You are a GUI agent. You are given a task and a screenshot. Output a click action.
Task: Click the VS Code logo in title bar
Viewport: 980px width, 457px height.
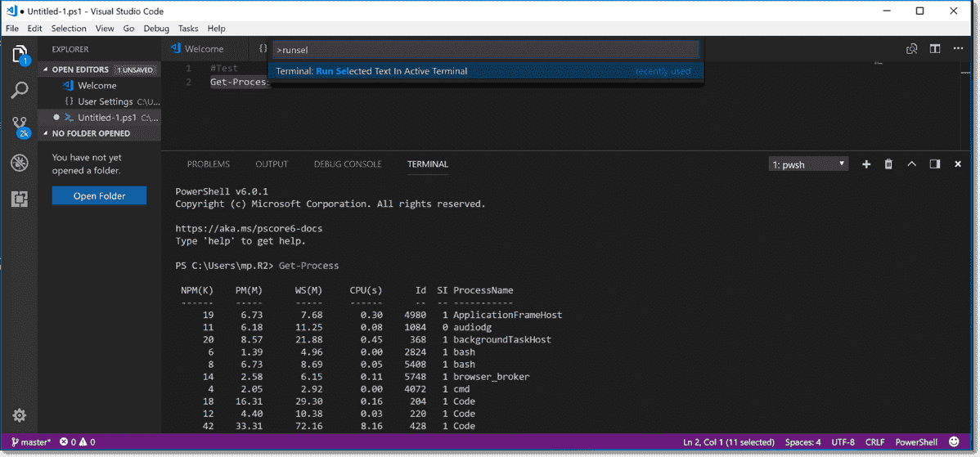tap(11, 11)
